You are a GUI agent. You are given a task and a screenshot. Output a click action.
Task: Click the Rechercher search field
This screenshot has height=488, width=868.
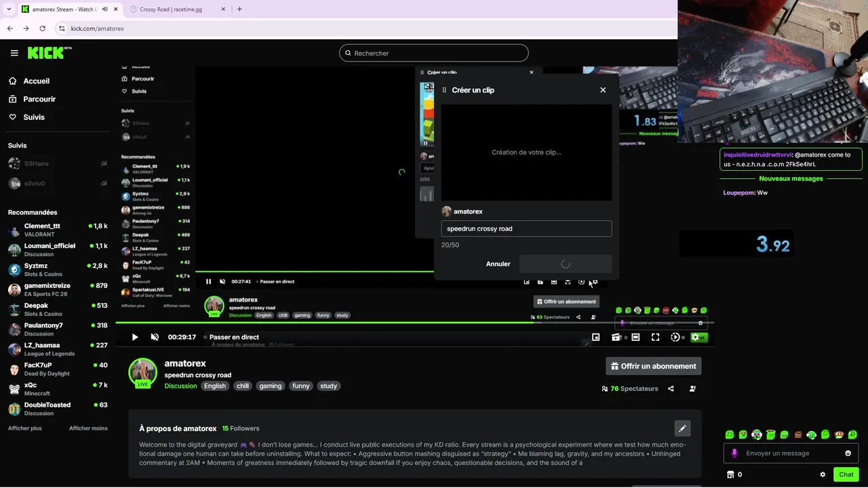[x=434, y=53]
